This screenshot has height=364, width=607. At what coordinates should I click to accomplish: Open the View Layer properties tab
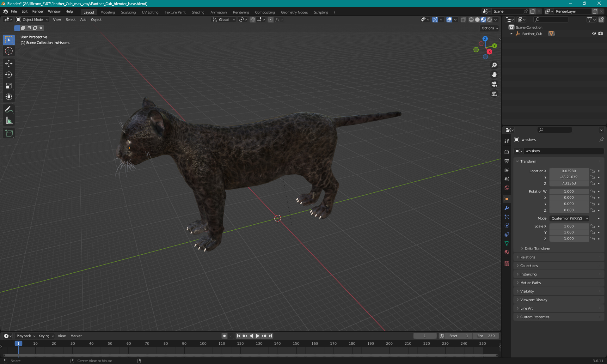pos(507,170)
